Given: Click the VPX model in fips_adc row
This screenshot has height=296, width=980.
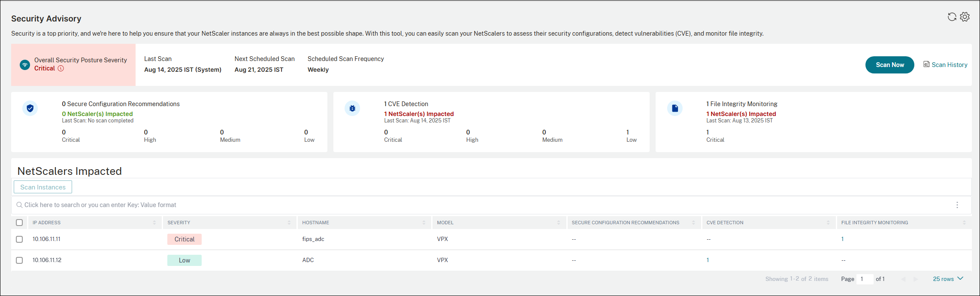Looking at the screenshot, I should point(442,239).
